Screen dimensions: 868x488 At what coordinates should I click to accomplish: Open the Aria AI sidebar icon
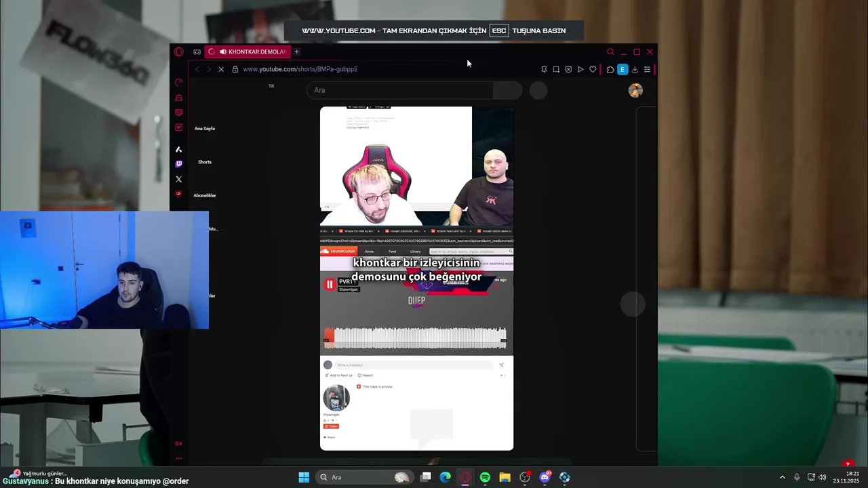coord(179,149)
